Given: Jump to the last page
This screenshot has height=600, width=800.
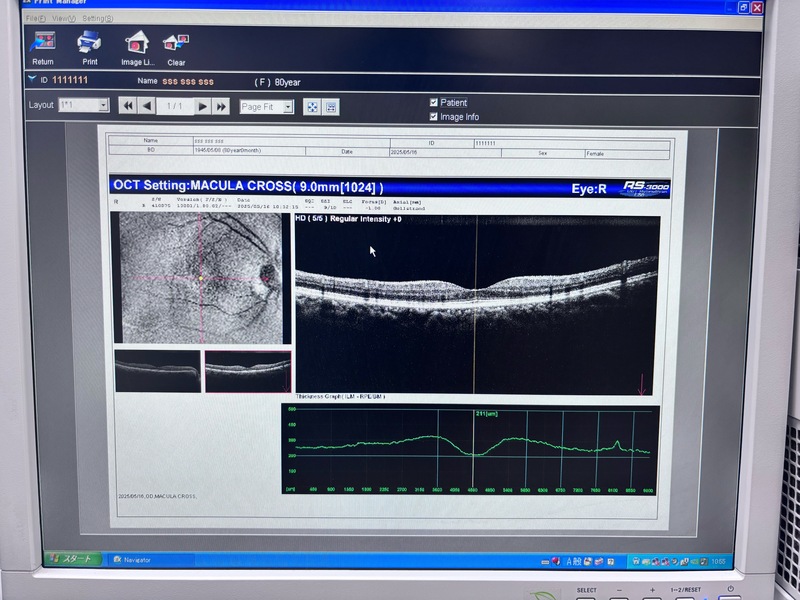Looking at the screenshot, I should pos(221,106).
